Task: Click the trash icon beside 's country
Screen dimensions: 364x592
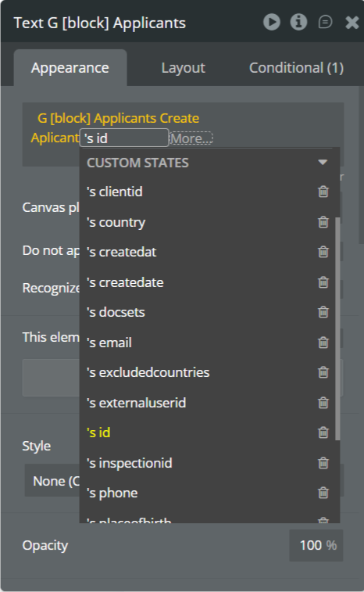Action: click(323, 222)
